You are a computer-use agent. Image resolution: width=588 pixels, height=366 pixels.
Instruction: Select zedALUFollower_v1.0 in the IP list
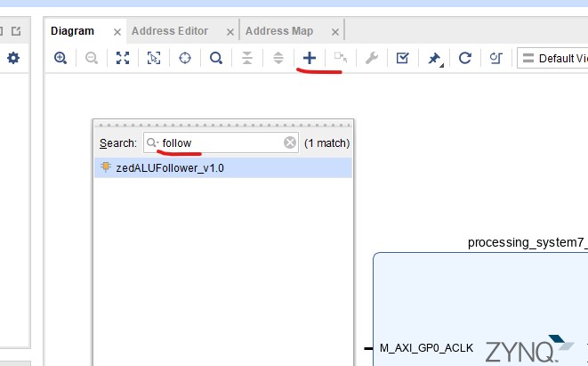(169, 167)
